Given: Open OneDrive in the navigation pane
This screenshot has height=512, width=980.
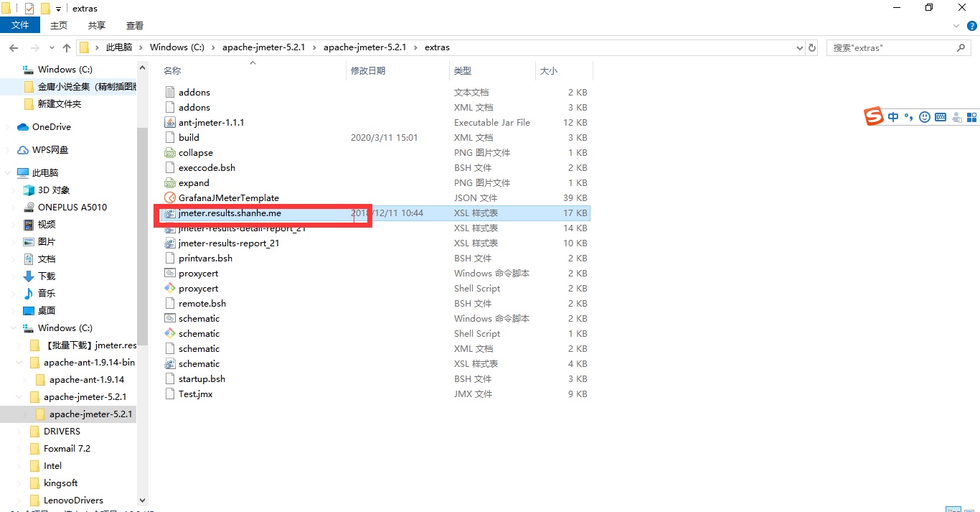Looking at the screenshot, I should coord(51,126).
